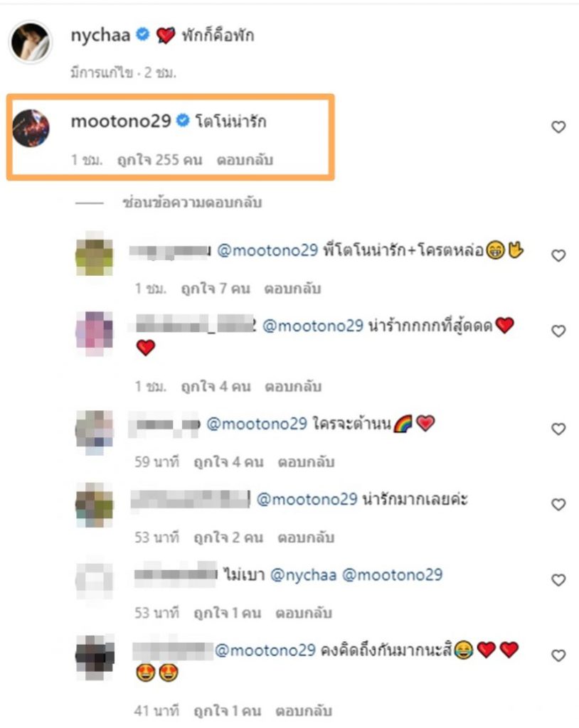Reply to mootono29's 'โตโน่น่ารัก' comment

[245, 160]
